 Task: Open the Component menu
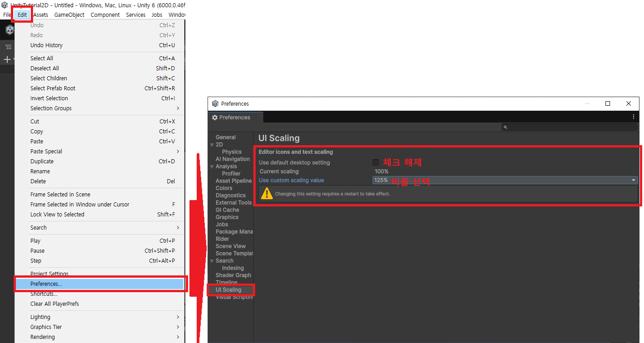105,15
